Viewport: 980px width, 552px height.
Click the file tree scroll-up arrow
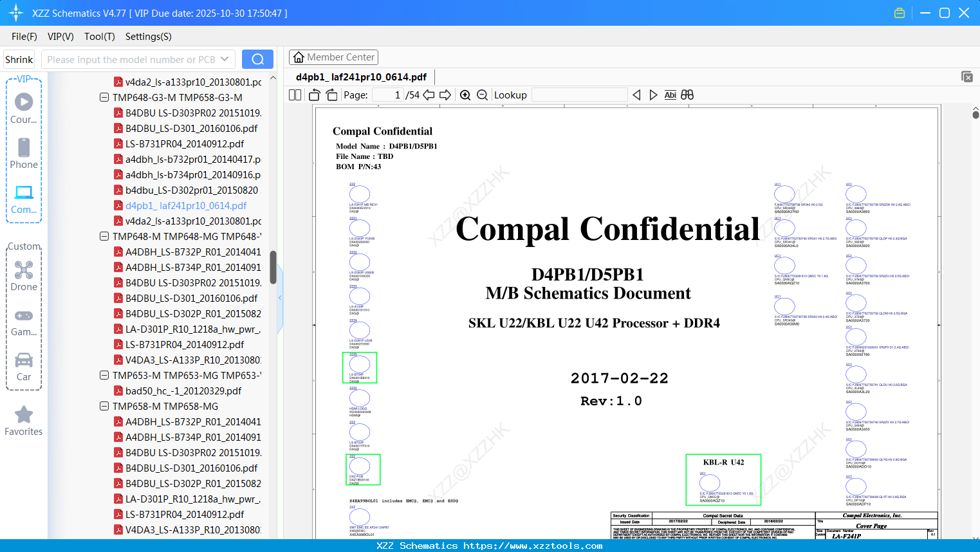coord(273,78)
